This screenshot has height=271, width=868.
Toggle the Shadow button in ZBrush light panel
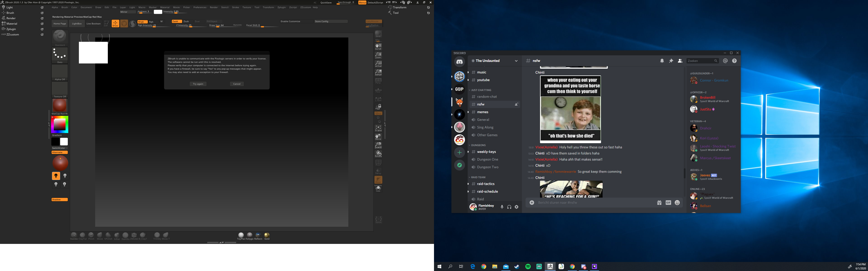point(60,200)
